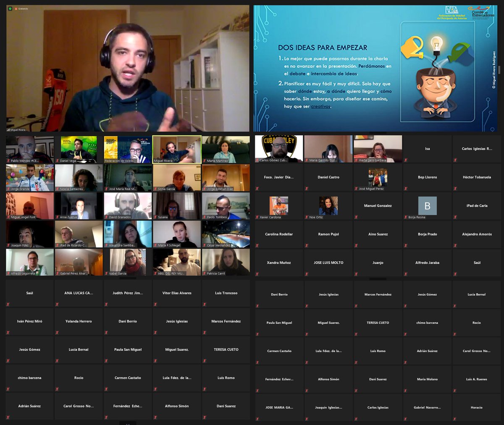This screenshot has height=425, width=504.
Task: Select Joaquín Fdez video tile
Action: coord(30,234)
